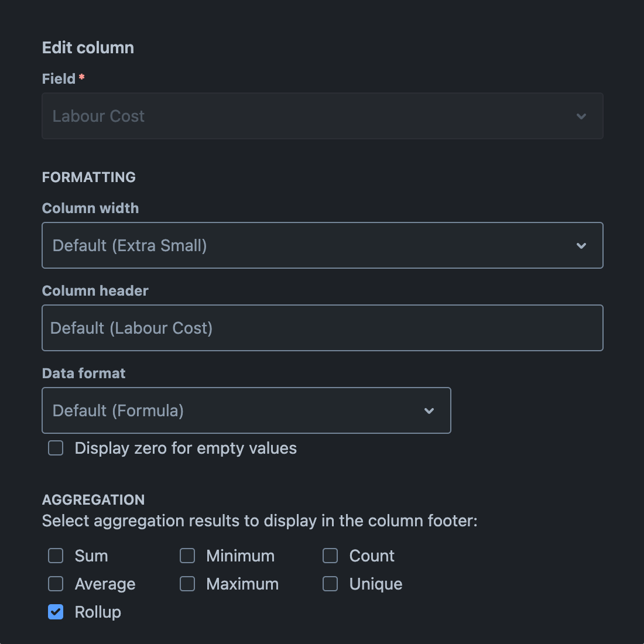Check the Minimum aggregation box

(187, 556)
